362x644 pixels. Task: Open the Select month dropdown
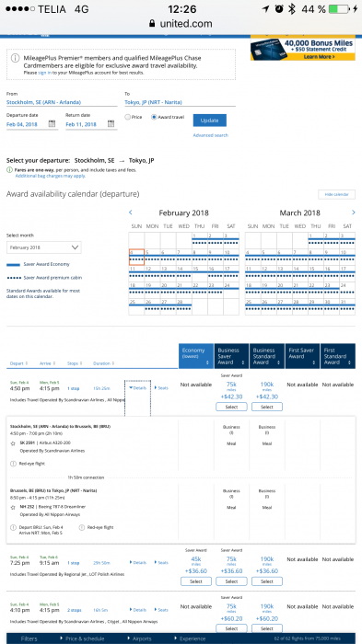(44, 247)
